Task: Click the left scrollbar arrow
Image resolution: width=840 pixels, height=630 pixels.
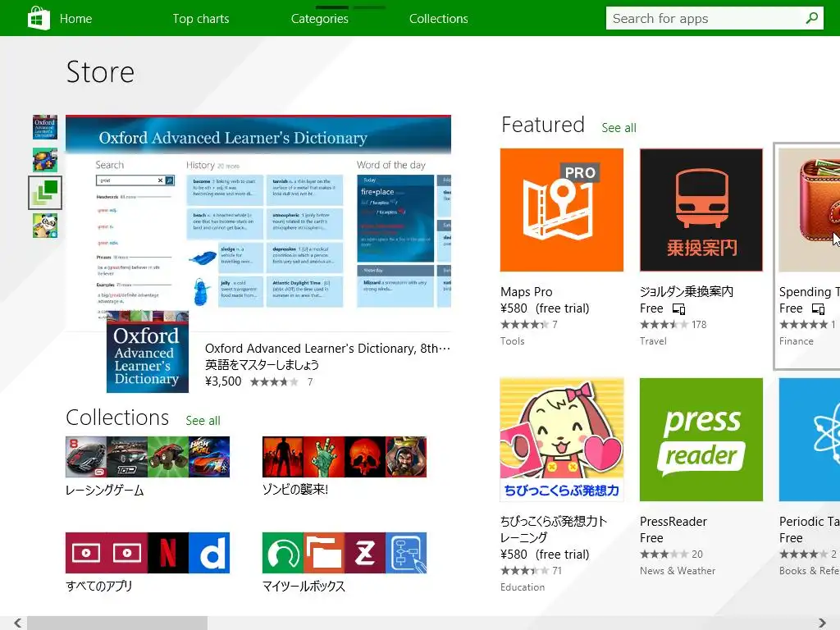Action: (x=18, y=623)
